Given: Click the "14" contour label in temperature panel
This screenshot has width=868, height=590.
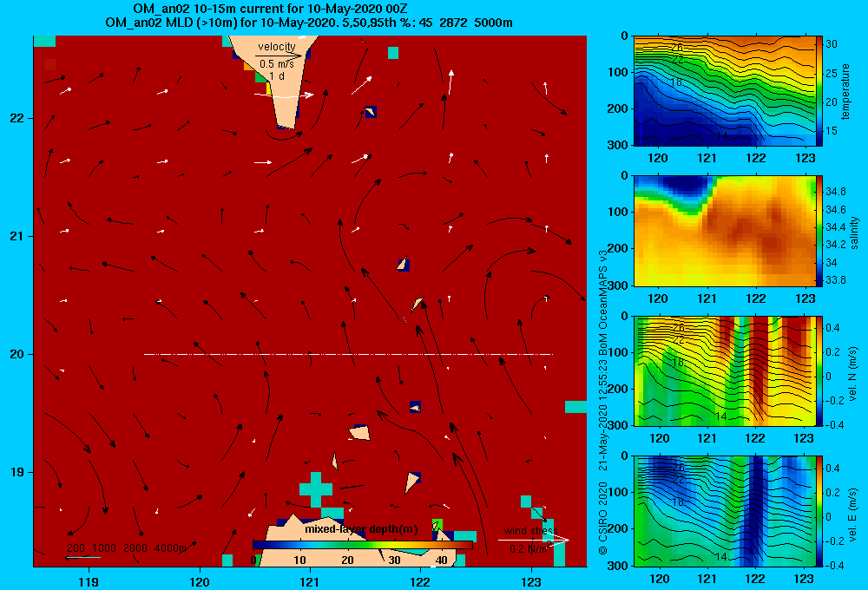Looking at the screenshot, I should [722, 135].
